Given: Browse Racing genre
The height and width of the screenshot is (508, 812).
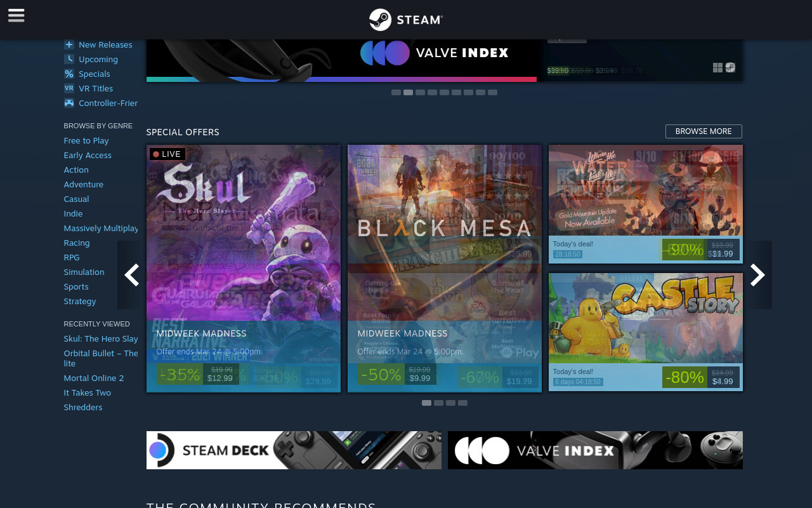Looking at the screenshot, I should click(77, 243).
